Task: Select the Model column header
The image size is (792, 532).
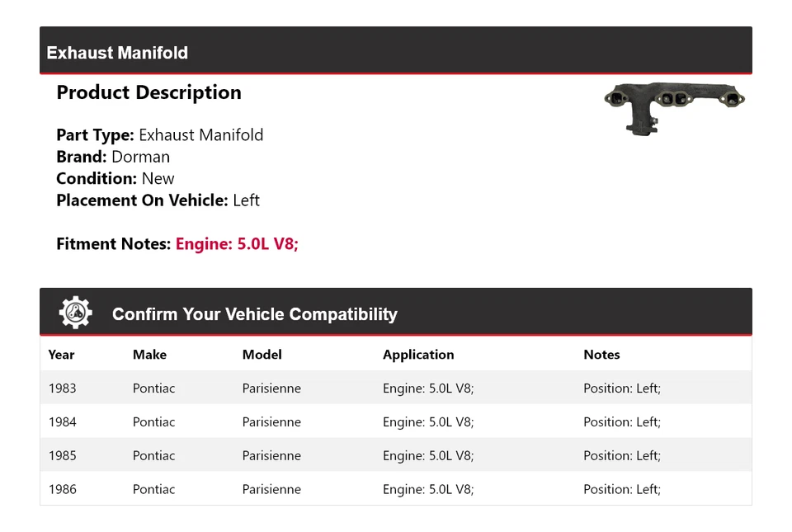Action: pos(262,355)
